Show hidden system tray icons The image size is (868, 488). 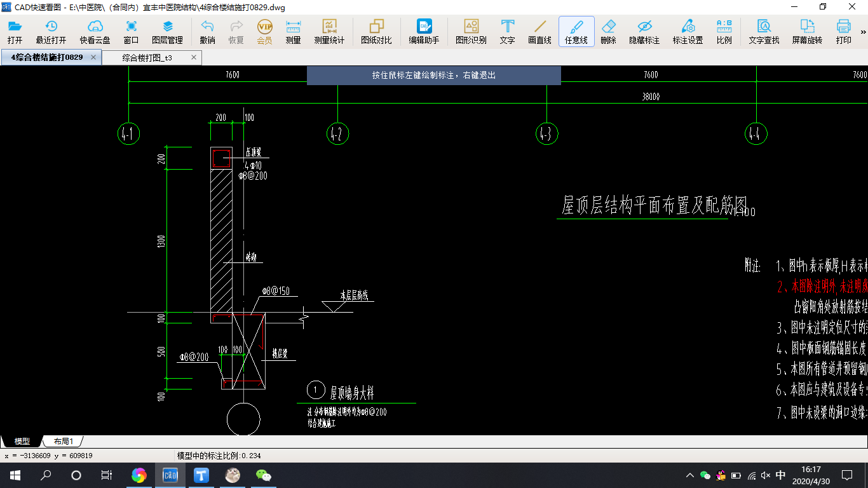(690, 475)
